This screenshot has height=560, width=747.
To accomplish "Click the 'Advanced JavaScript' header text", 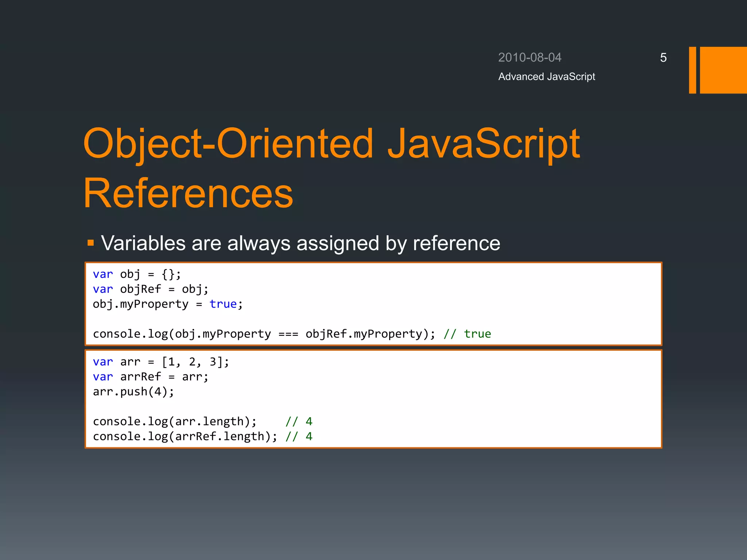I will point(546,77).
